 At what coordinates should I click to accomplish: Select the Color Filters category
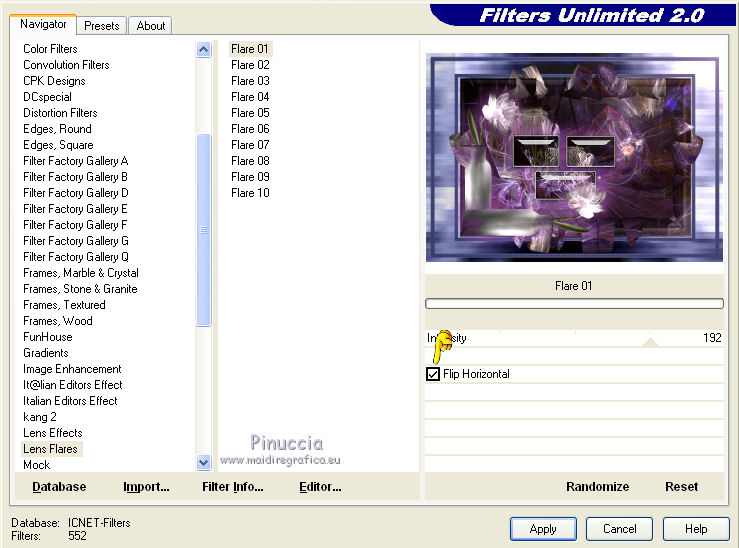[x=50, y=49]
